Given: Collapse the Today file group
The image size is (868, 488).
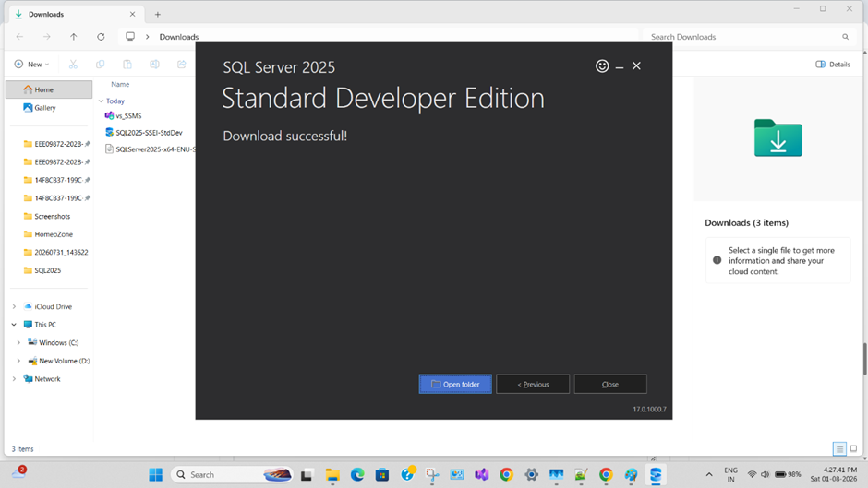Looking at the screenshot, I should point(102,101).
